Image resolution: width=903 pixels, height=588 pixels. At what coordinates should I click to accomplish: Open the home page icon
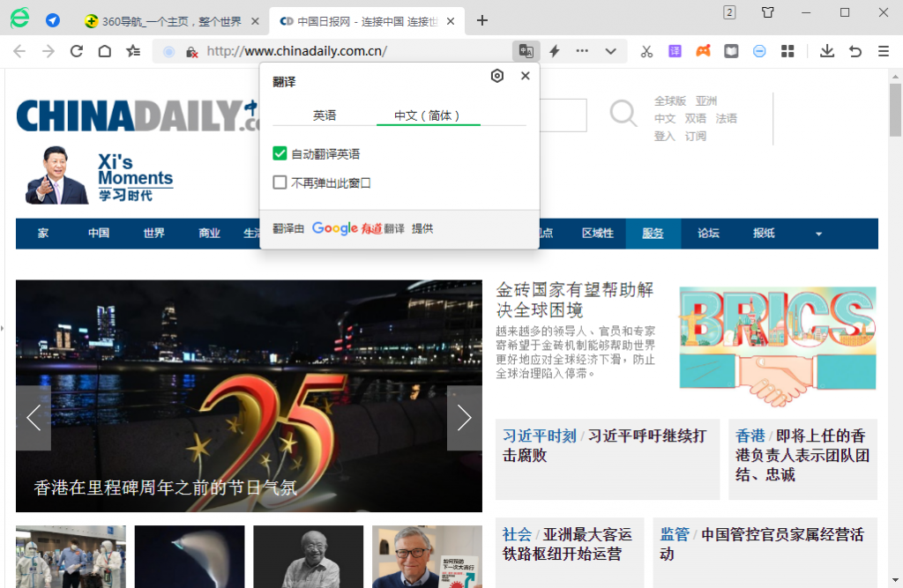[x=104, y=51]
